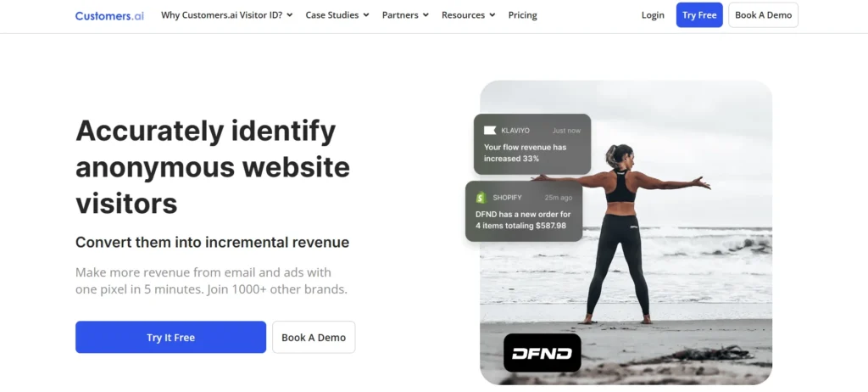Select the Resources menu label

(x=464, y=15)
